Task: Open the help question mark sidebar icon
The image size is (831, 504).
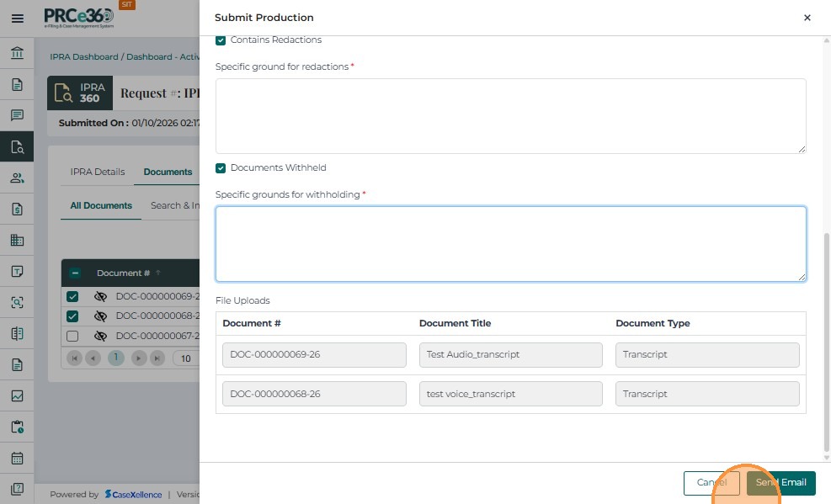Action: tap(17, 489)
